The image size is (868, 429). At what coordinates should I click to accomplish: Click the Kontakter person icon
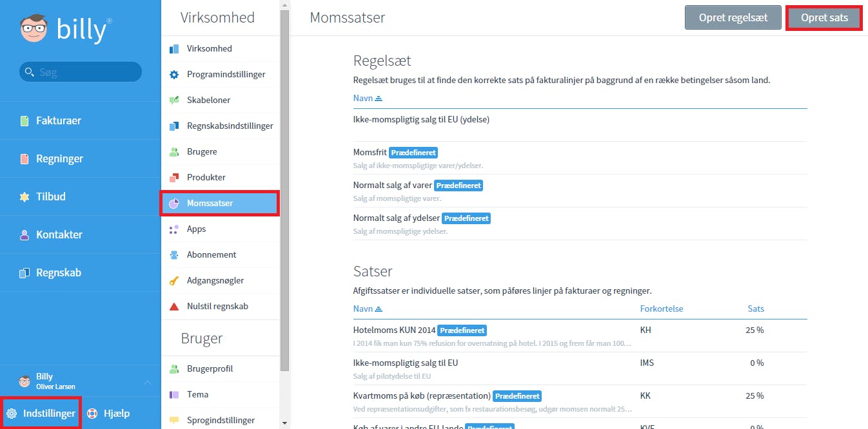[x=25, y=234]
